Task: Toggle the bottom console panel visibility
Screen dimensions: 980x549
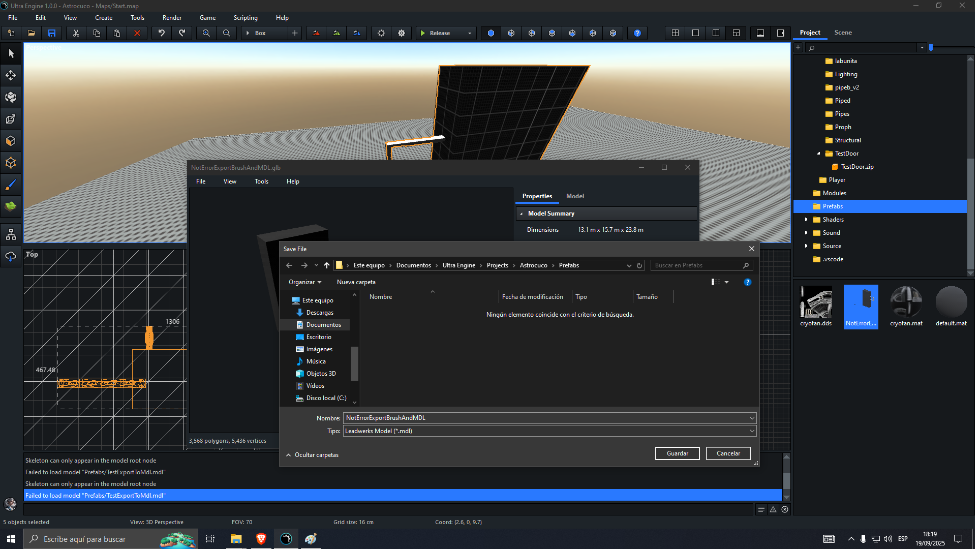Action: pyautogui.click(x=760, y=33)
